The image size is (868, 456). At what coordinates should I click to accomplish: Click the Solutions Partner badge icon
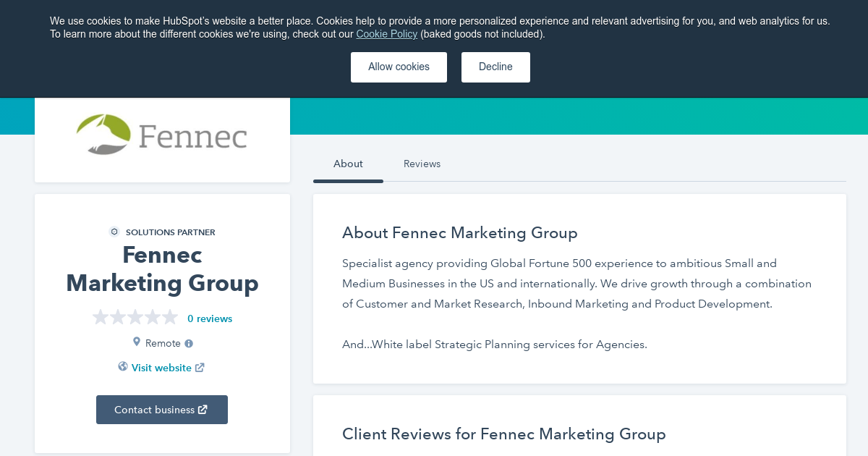[x=114, y=232]
